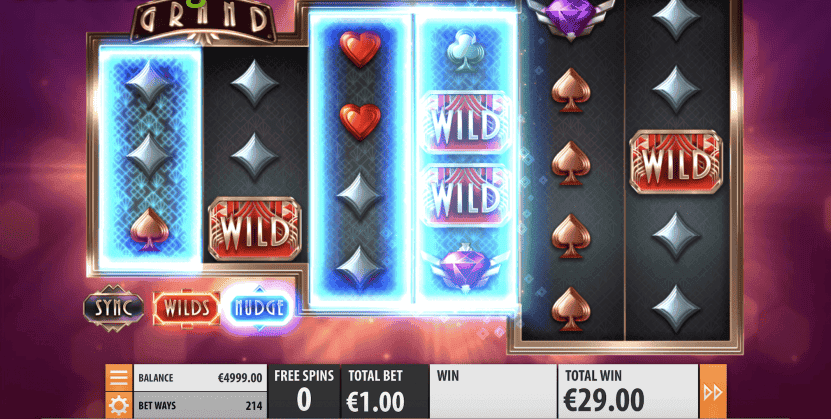The width and height of the screenshot is (831, 419).
Task: Select the SYNC feature badge
Action: [113, 308]
